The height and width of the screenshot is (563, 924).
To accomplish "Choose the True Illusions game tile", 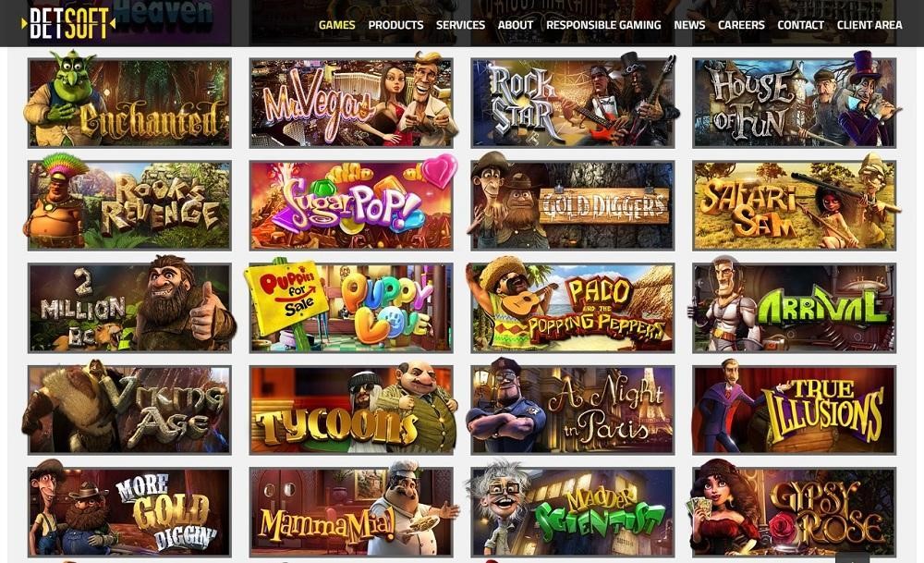I will tap(795, 410).
